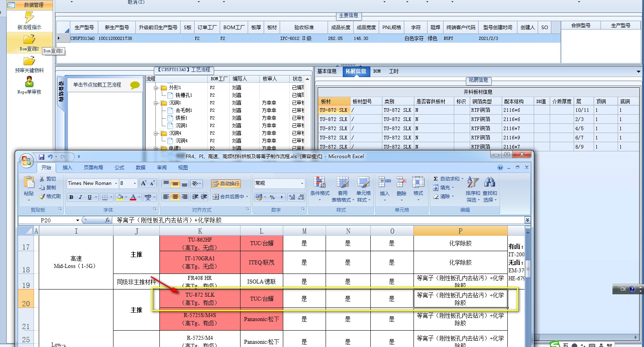Click the fill color bucket icon
The height and width of the screenshot is (347, 644).
119,197
